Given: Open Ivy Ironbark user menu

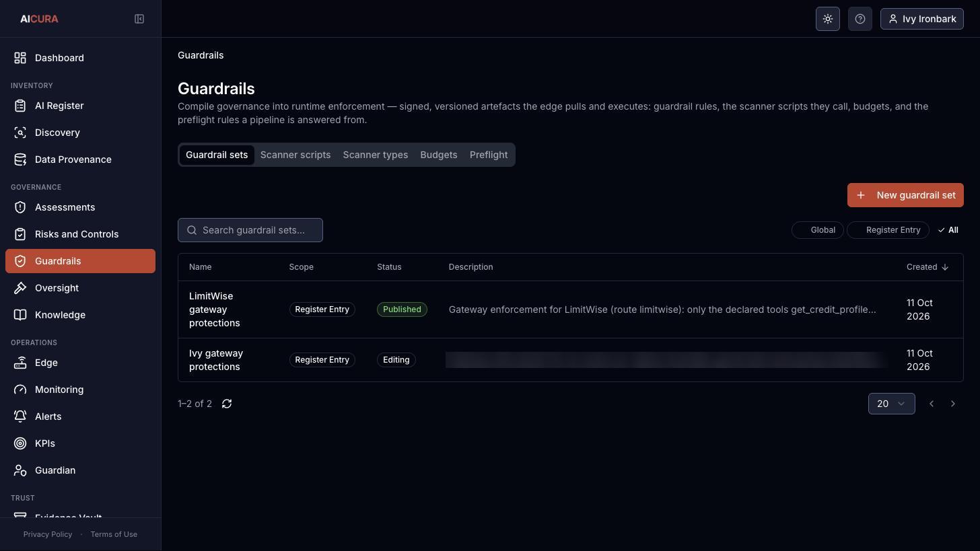Looking at the screenshot, I should click(921, 19).
